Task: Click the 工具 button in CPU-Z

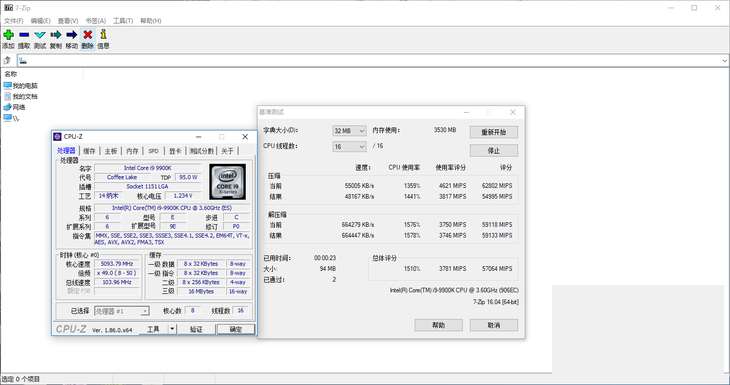Action: (x=154, y=329)
